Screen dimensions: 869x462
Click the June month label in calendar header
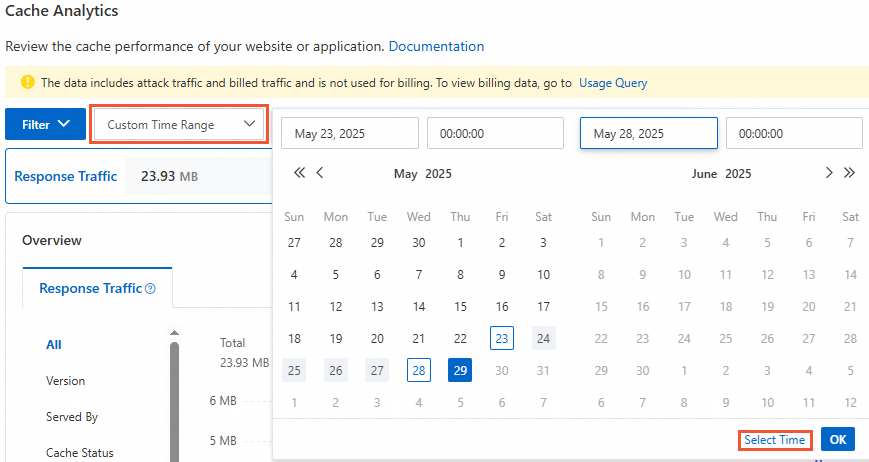[x=704, y=174]
